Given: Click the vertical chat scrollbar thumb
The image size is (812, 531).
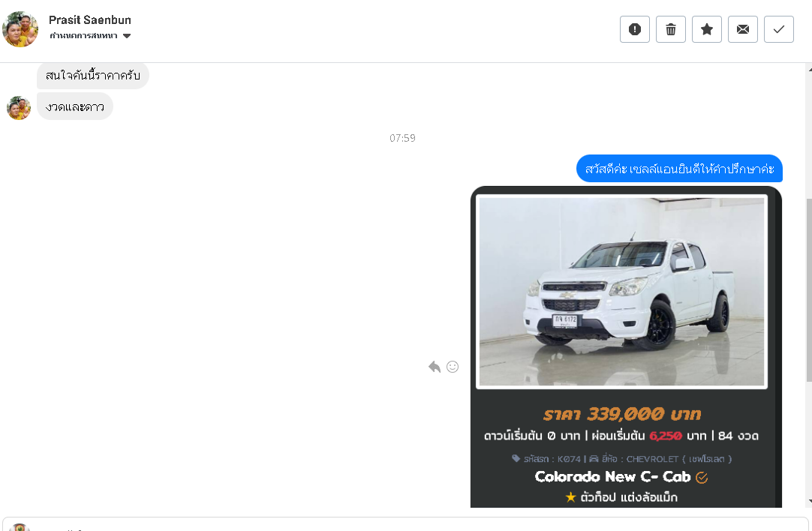Looking at the screenshot, I should [810, 290].
